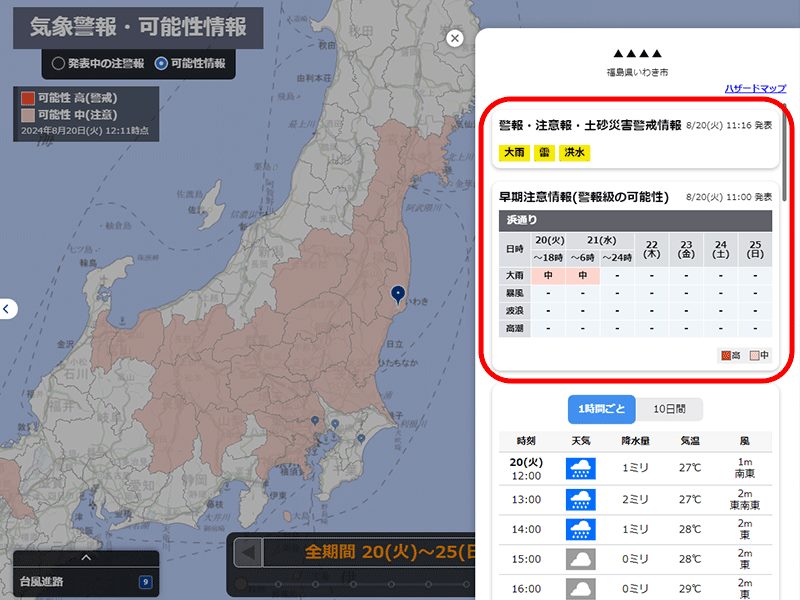Select the 発表中の注警報 radio option
This screenshot has height=600, width=800.
click(x=58, y=63)
